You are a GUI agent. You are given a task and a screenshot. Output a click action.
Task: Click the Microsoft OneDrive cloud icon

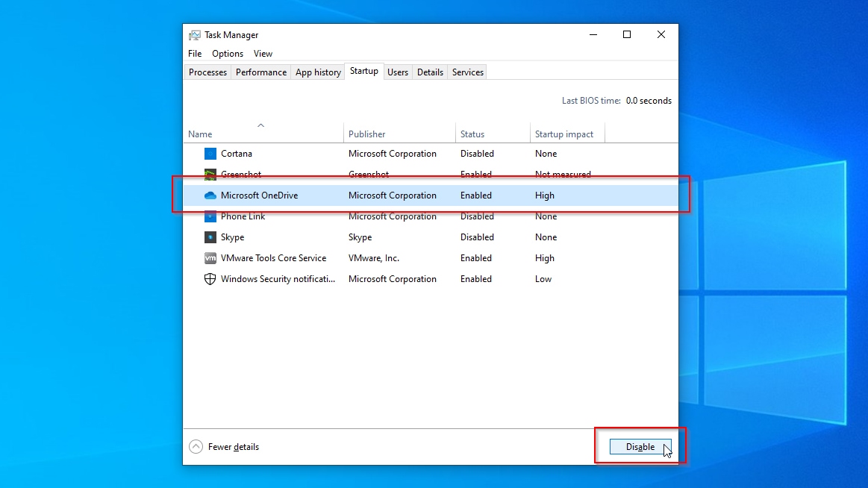click(x=210, y=195)
